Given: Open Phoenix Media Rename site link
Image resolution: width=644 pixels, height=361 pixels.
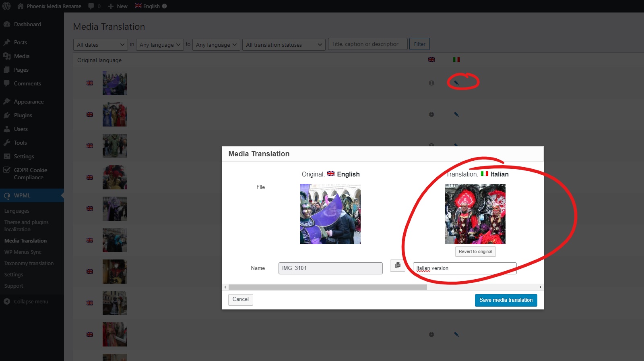Looking at the screenshot, I should click(50, 6).
